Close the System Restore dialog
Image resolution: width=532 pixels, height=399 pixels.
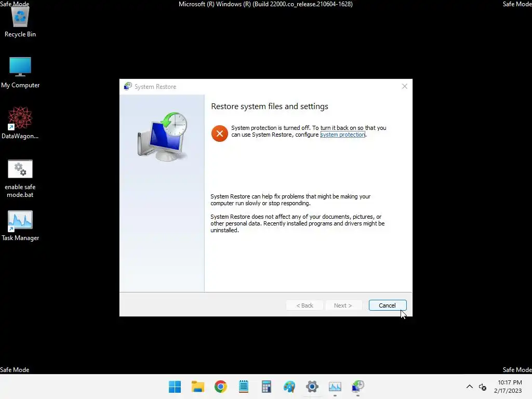tap(404, 86)
